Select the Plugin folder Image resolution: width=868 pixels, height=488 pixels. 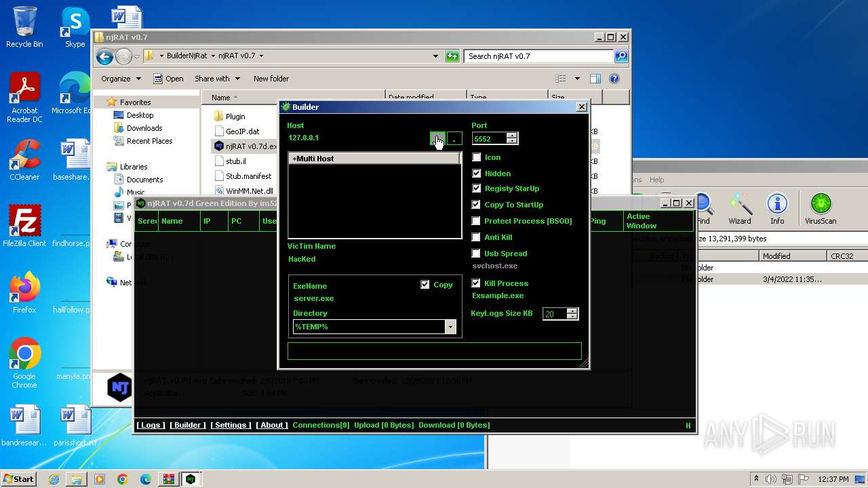[x=229, y=117]
